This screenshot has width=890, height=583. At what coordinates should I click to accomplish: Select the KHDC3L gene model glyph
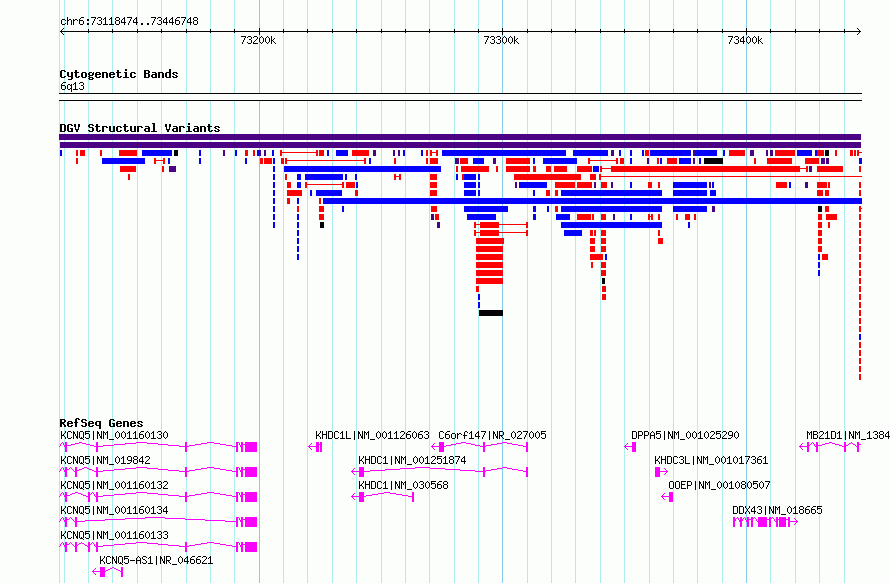coord(661,472)
